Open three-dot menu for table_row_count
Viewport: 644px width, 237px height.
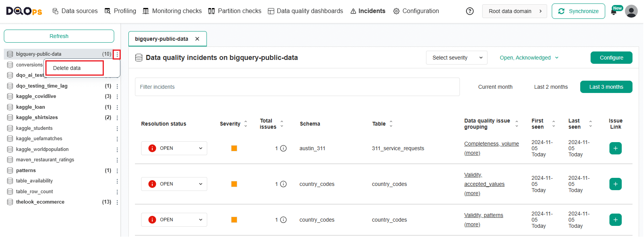point(117,192)
